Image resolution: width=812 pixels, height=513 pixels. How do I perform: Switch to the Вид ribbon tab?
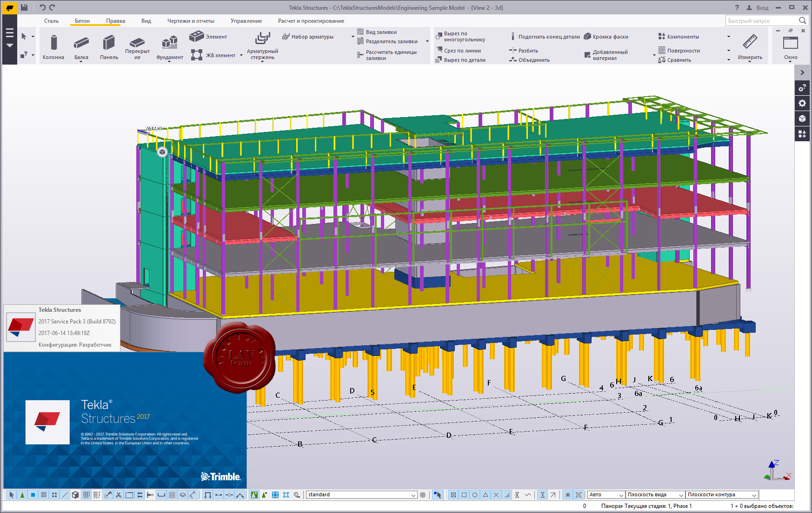point(146,21)
